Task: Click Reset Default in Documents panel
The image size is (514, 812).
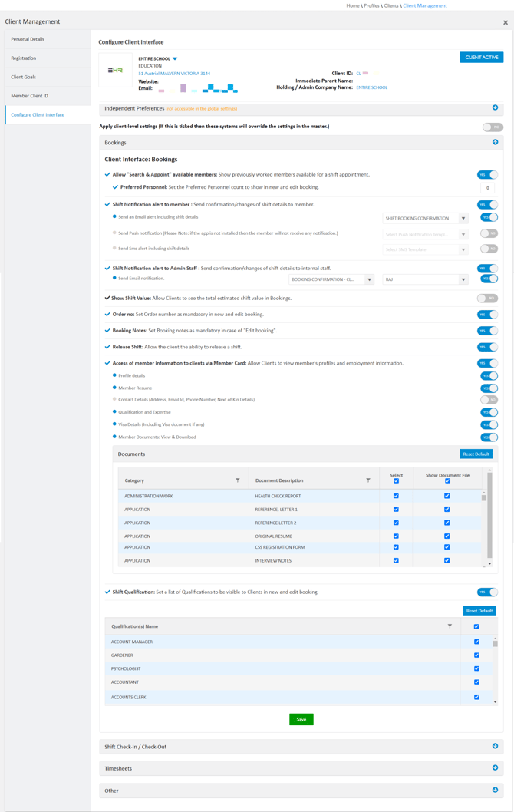Action: pyautogui.click(x=476, y=454)
